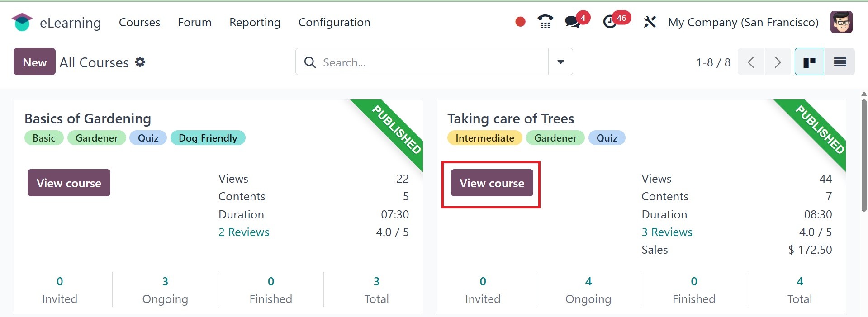Open the 3 Reviews link for Trees course
Image resolution: width=868 pixels, height=317 pixels.
coord(667,232)
